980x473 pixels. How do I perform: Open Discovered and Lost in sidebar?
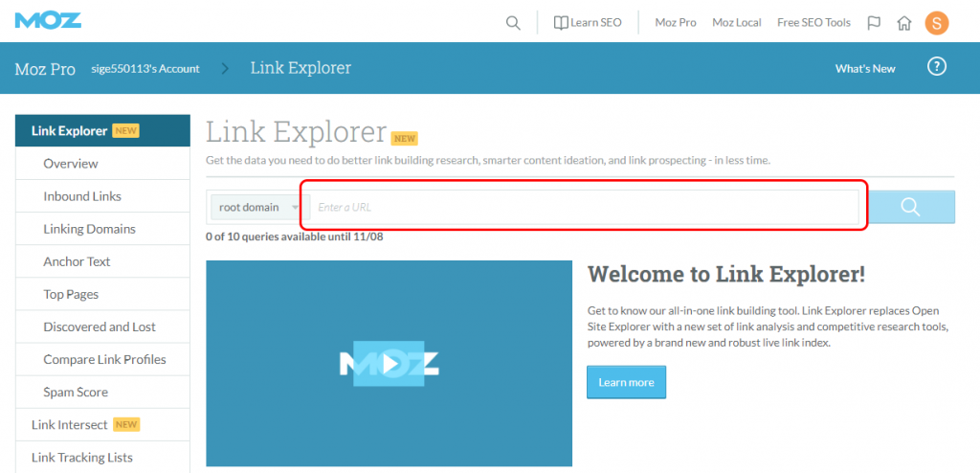pyautogui.click(x=102, y=327)
